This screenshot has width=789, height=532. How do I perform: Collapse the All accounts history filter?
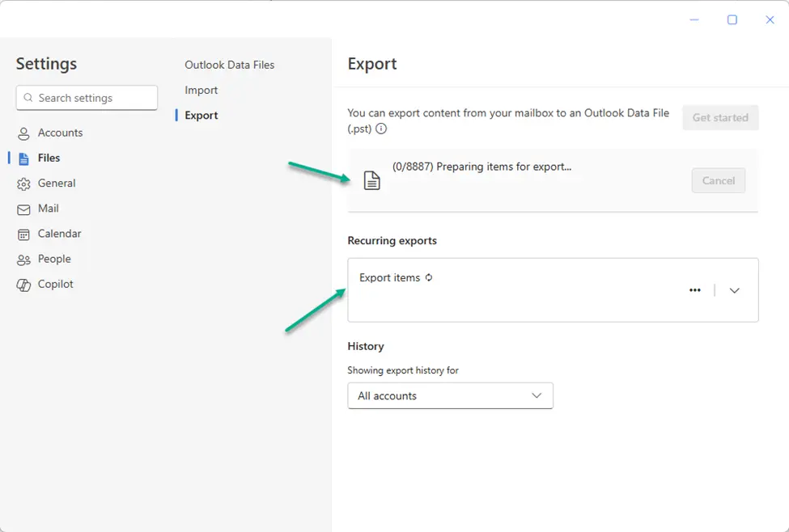[x=536, y=395]
